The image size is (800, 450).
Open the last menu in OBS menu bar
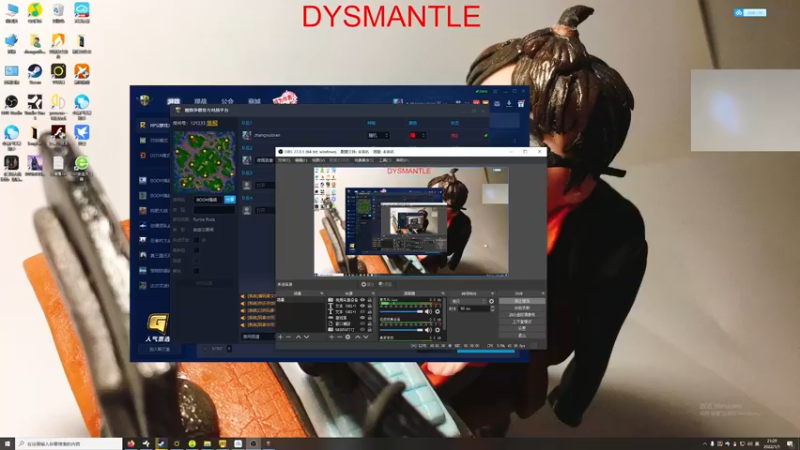tap(403, 160)
